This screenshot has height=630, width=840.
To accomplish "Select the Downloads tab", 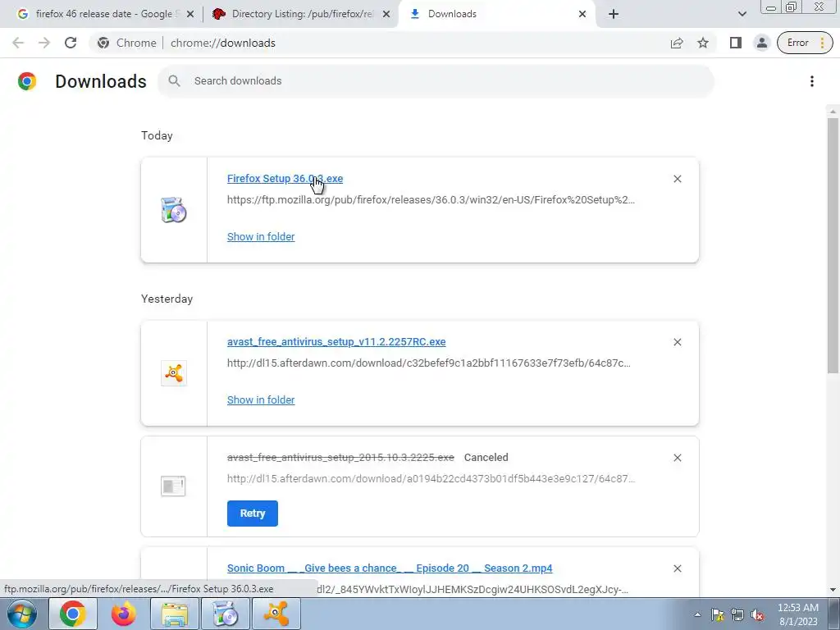I will coord(497,14).
